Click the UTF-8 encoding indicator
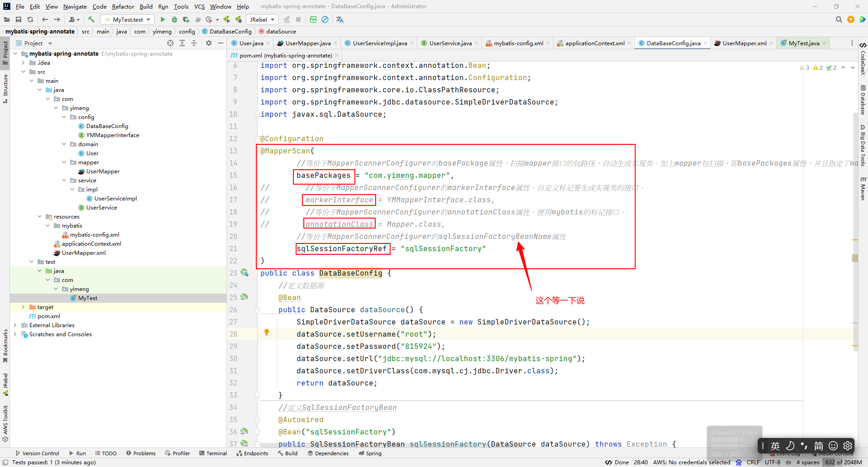Image resolution: width=868 pixels, height=467 pixels. point(772,462)
